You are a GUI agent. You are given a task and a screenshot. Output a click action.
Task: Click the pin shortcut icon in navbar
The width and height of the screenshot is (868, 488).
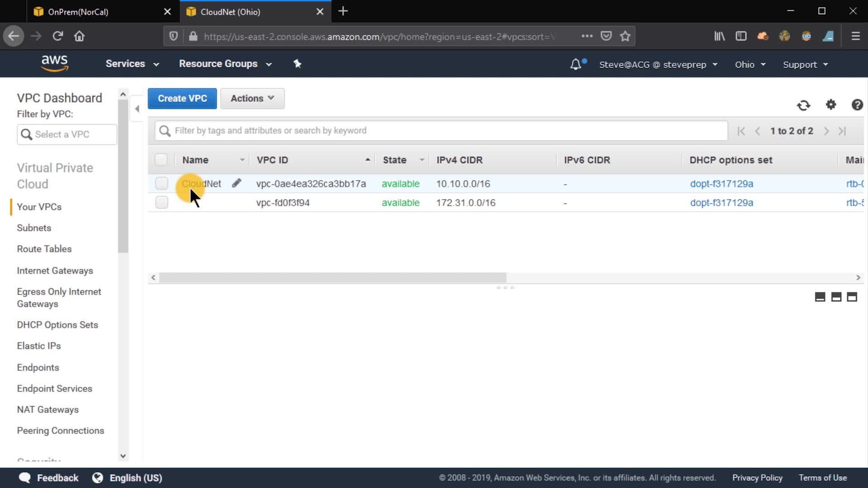pos(297,64)
